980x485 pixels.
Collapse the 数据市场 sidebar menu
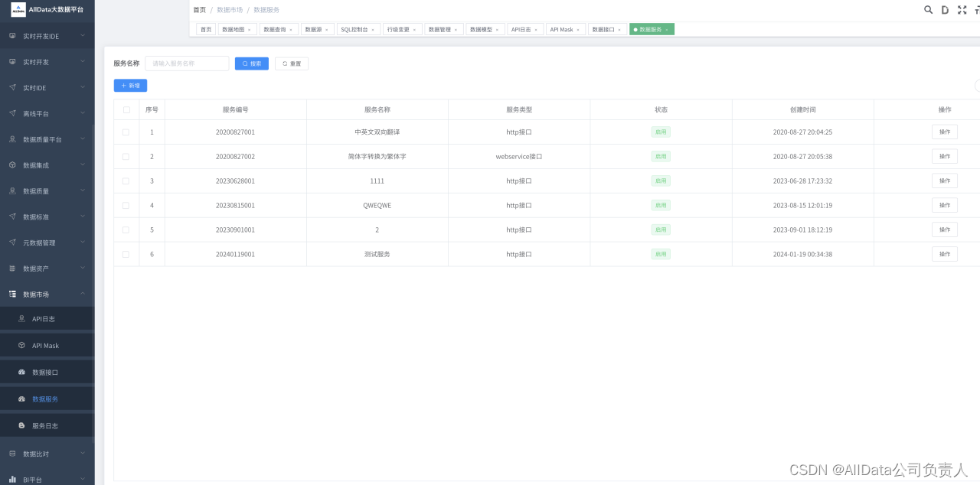[83, 294]
